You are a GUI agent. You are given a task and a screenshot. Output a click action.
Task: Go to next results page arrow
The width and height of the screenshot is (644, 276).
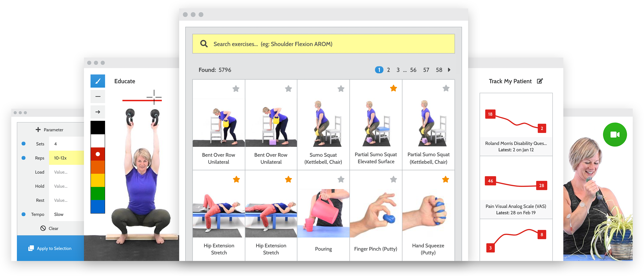coord(449,70)
